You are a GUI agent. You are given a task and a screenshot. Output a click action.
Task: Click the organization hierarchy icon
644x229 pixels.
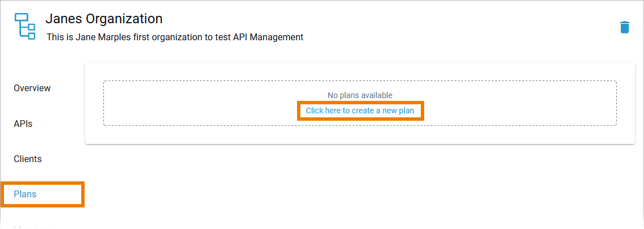[24, 26]
